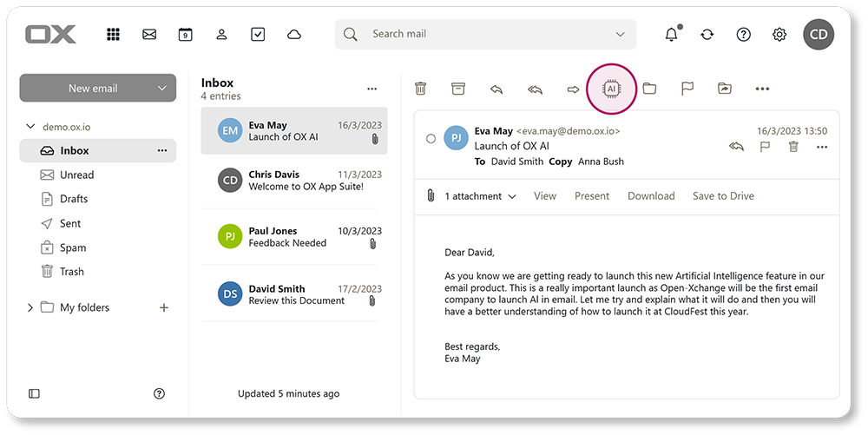Click the Reply all toolbar icon

click(535, 89)
